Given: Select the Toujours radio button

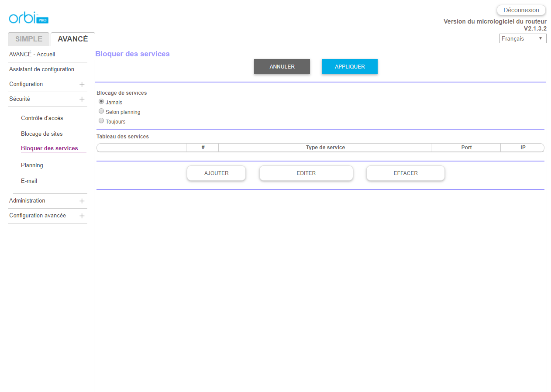Looking at the screenshot, I should pos(101,121).
